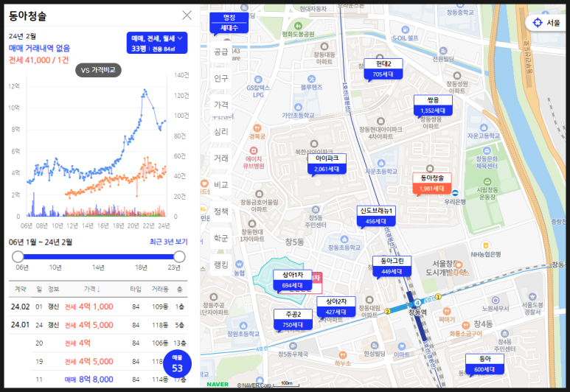
Task: Click the 계약 column header
Action: (x=21, y=289)
